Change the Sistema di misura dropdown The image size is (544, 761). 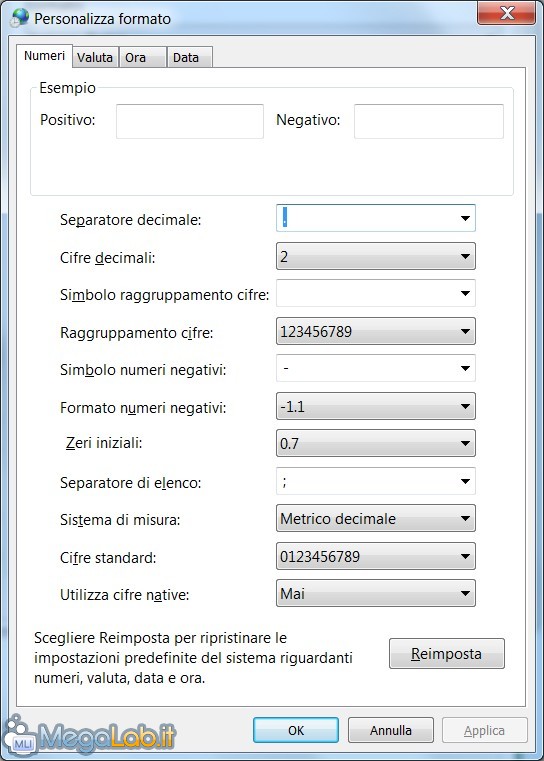pyautogui.click(x=376, y=518)
